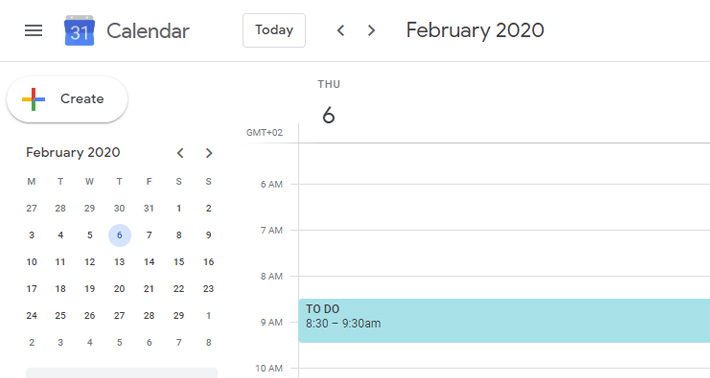
Task: Click the search bar below mini calendar
Action: (x=121, y=373)
